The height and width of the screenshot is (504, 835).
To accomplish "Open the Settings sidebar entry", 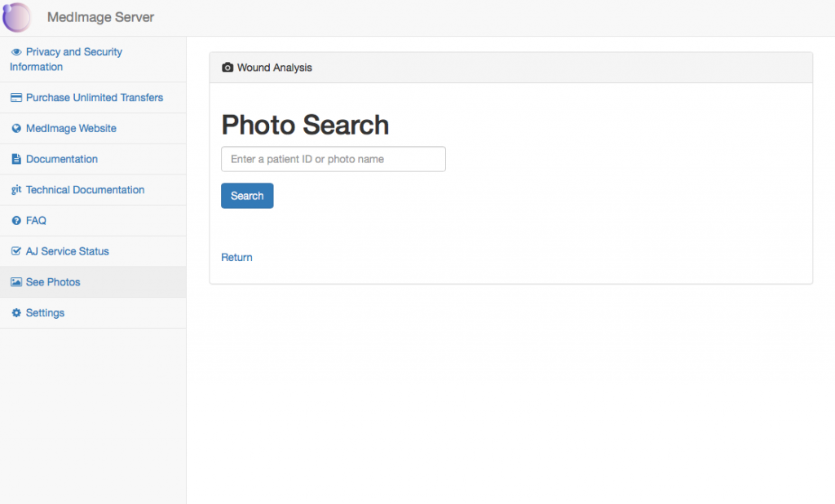I will tap(46, 312).
